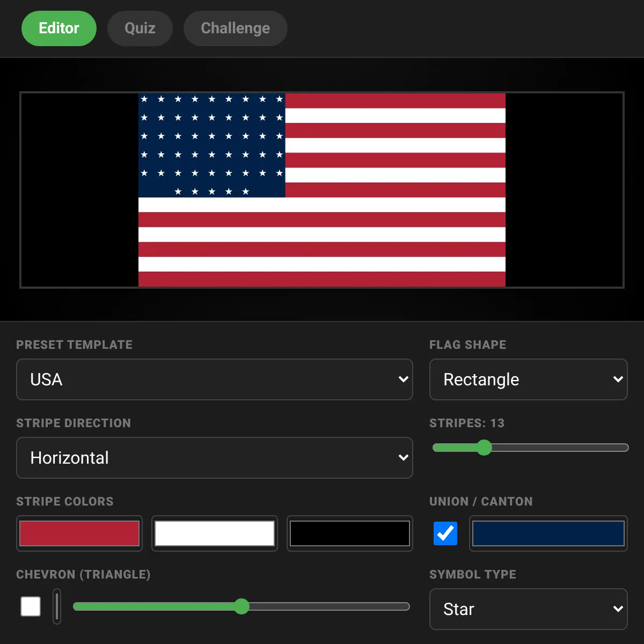
Task: Switch to the Editor tab
Action: [59, 28]
